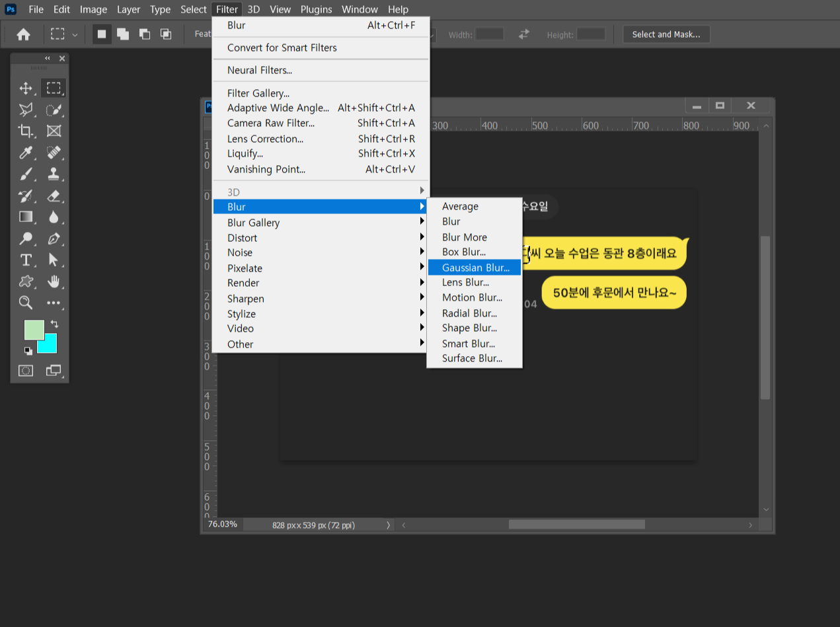Click the Select and Mask... button
The height and width of the screenshot is (627, 840).
tap(666, 34)
